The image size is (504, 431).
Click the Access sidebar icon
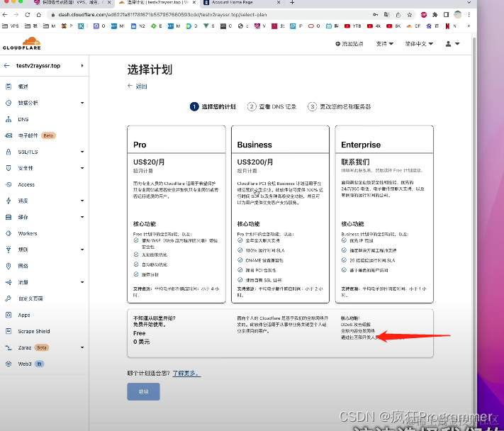(x=9, y=184)
